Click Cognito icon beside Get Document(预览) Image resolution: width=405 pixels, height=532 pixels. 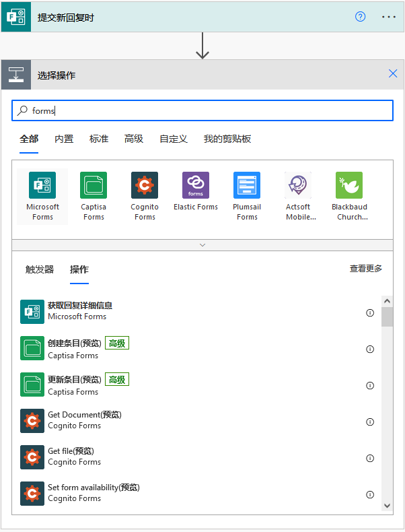[32, 421]
